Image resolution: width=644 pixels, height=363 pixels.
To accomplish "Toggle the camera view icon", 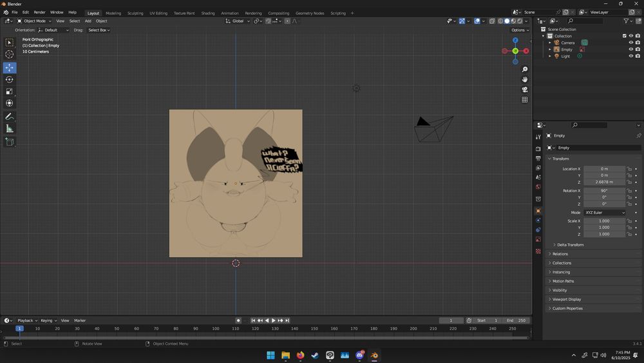I will 524,90.
